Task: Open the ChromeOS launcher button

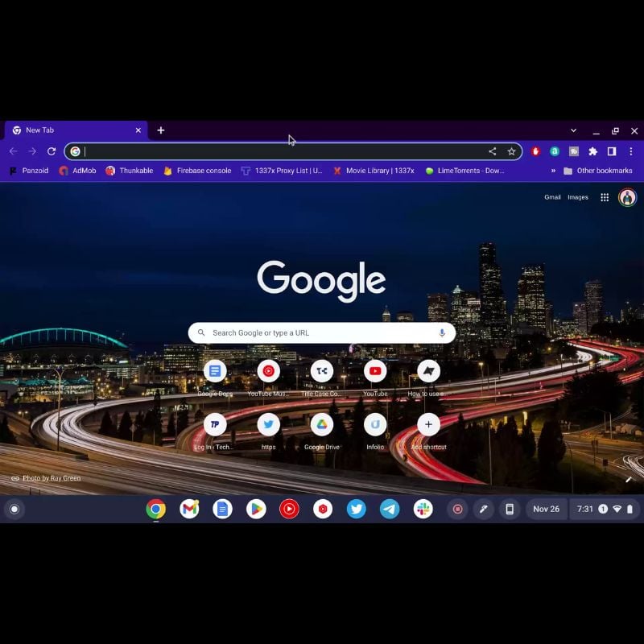Action: click(14, 510)
